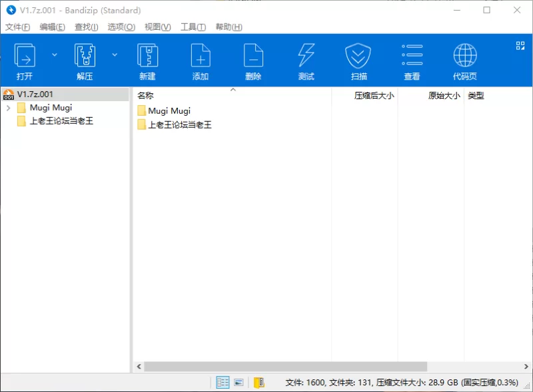Open the Code page (代码页) globe icon
Image resolution: width=533 pixels, height=392 pixels.
(x=465, y=55)
